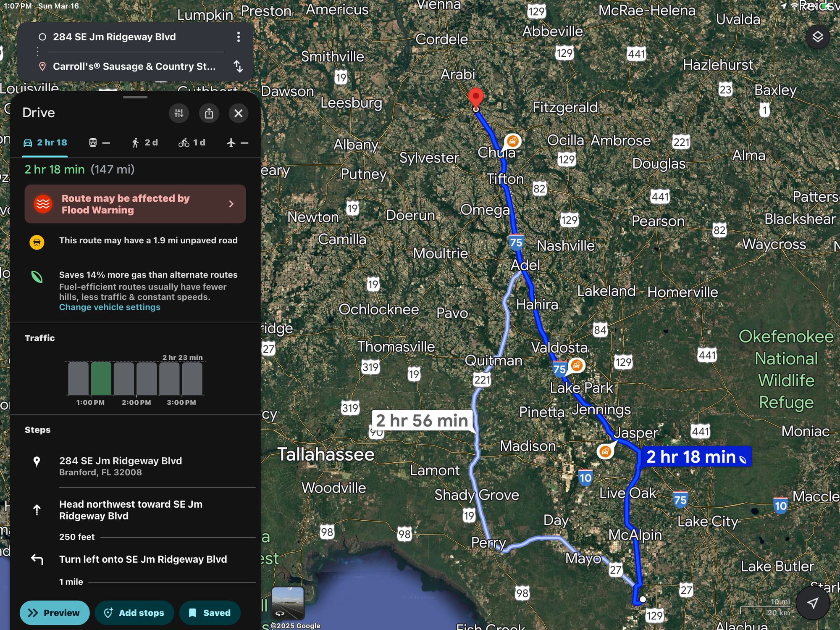This screenshot has width=840, height=630.
Task: Start route Preview
Action: (x=55, y=613)
